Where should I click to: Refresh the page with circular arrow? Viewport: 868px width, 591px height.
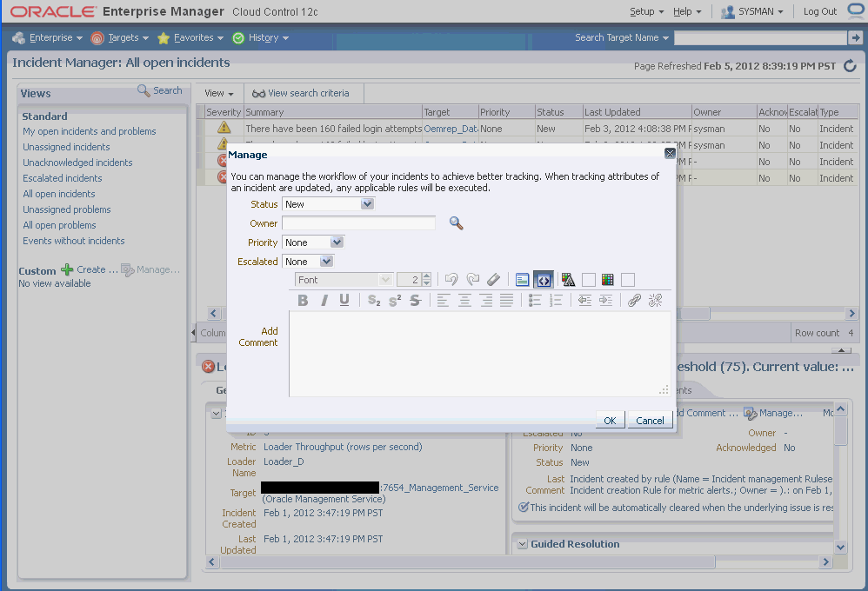[850, 66]
